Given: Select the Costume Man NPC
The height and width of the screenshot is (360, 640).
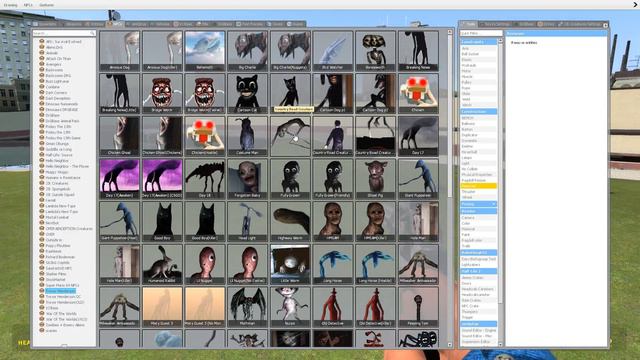Looking at the screenshot, I should coord(247,136).
